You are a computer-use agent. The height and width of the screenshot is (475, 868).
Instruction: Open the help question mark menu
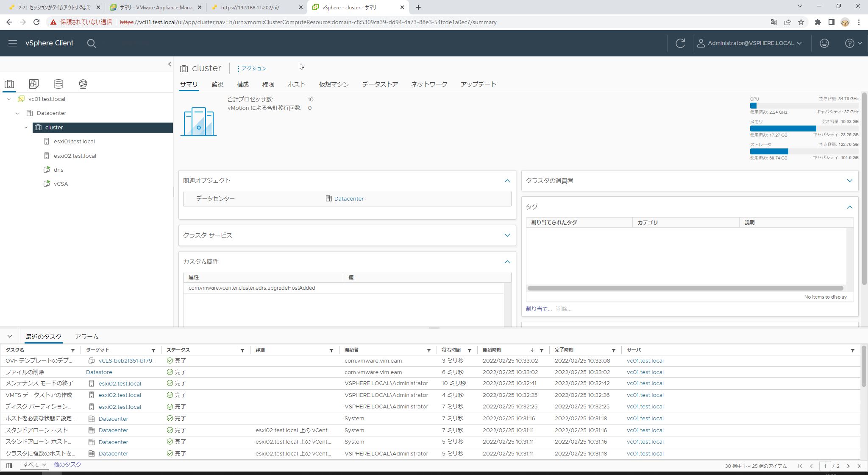tap(853, 43)
